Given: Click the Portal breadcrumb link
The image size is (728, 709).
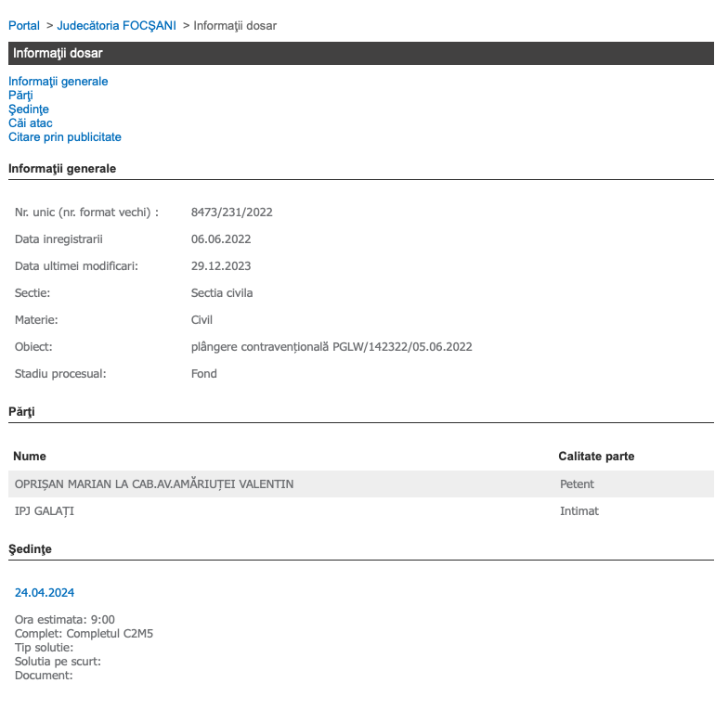Looking at the screenshot, I should (24, 25).
